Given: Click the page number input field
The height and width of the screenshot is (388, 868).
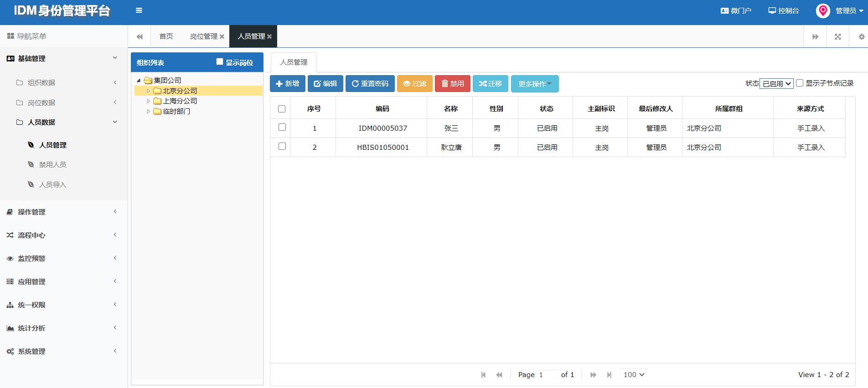Looking at the screenshot, I should click(548, 375).
